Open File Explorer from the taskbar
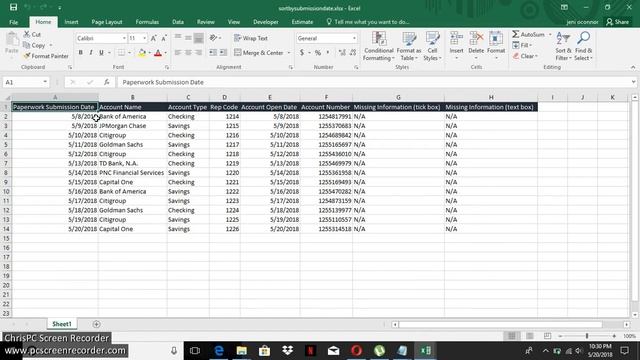Image resolution: width=640 pixels, height=360 pixels. 242,350
